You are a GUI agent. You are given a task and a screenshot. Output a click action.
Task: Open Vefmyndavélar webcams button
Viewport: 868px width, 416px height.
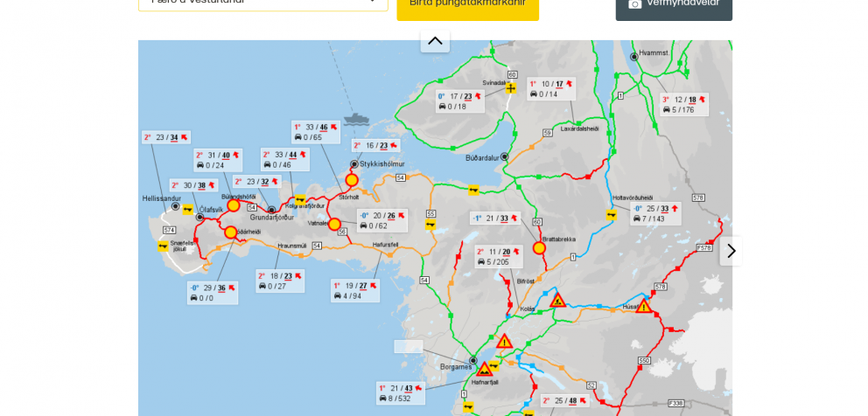673,4
